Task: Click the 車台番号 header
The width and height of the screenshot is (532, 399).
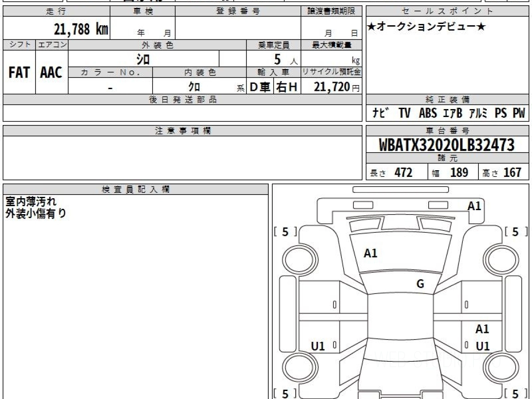Action: 448,130
